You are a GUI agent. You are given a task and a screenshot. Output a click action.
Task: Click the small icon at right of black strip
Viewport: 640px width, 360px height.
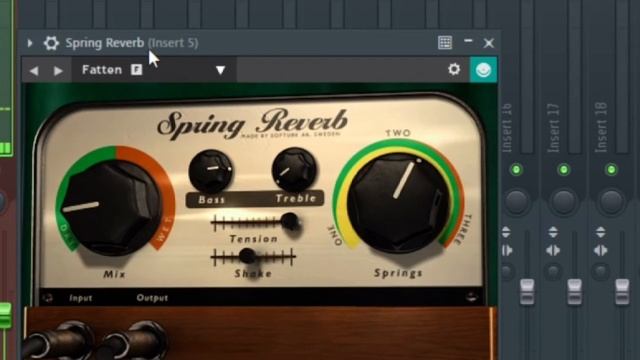tap(471, 297)
